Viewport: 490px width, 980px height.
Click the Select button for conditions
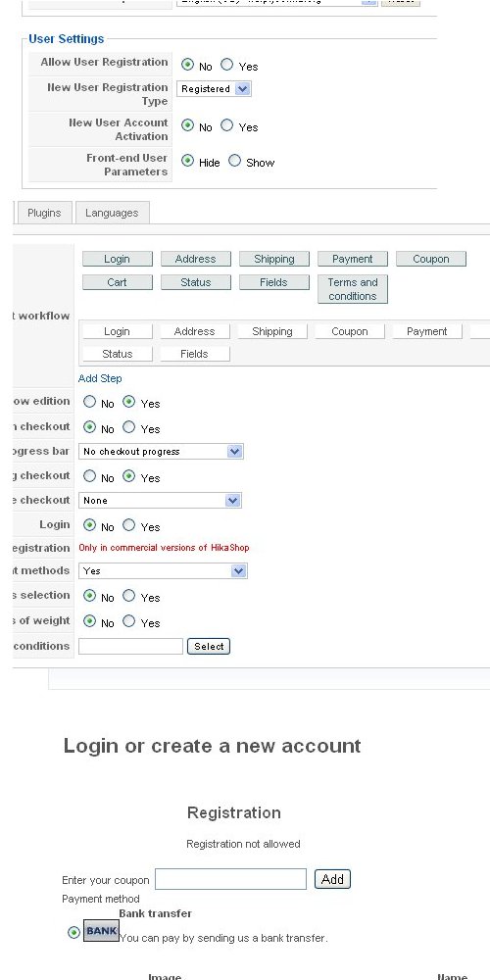pos(209,646)
